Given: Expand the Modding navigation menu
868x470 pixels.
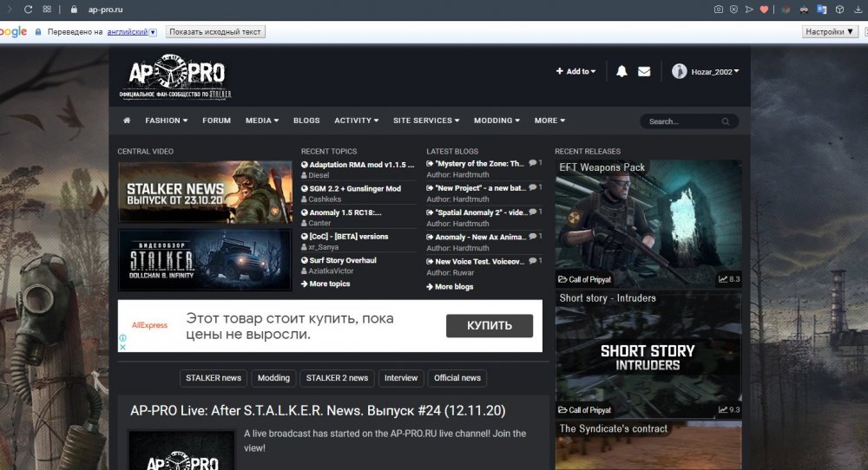Looking at the screenshot, I should tap(496, 121).
